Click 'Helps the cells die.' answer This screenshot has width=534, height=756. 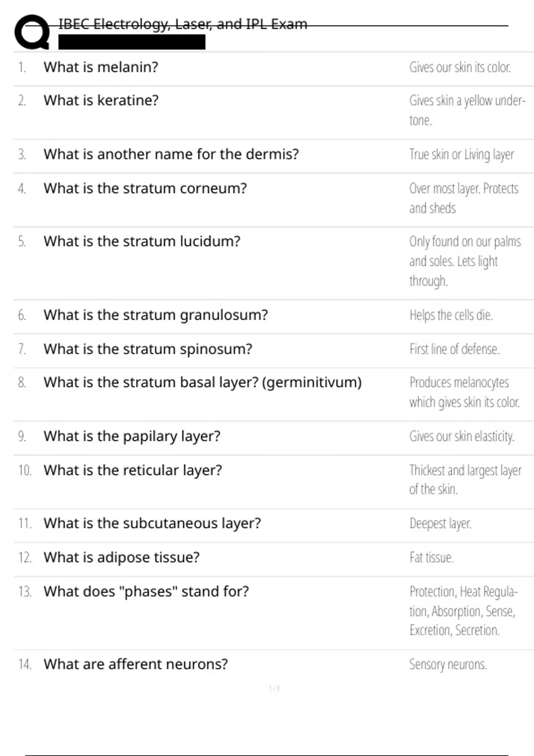coord(451,315)
